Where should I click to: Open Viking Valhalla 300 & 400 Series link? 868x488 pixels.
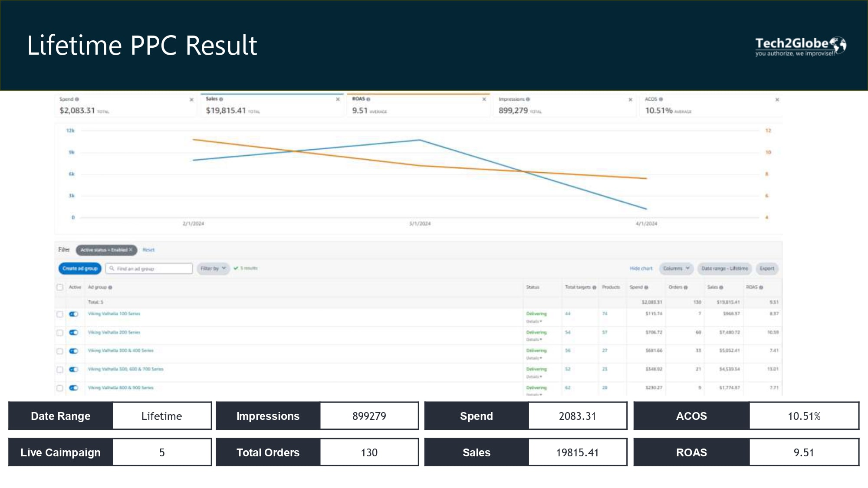click(x=121, y=350)
